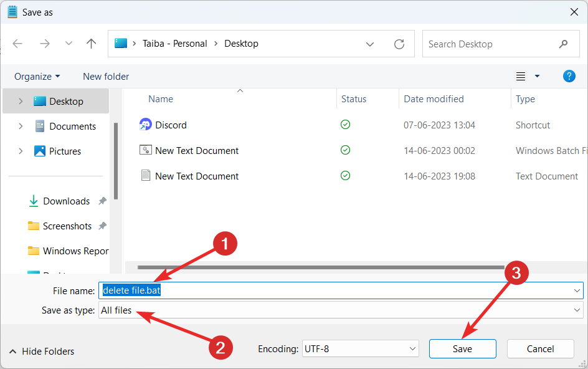Open the recent locations chevron
The image size is (588, 369).
69,43
